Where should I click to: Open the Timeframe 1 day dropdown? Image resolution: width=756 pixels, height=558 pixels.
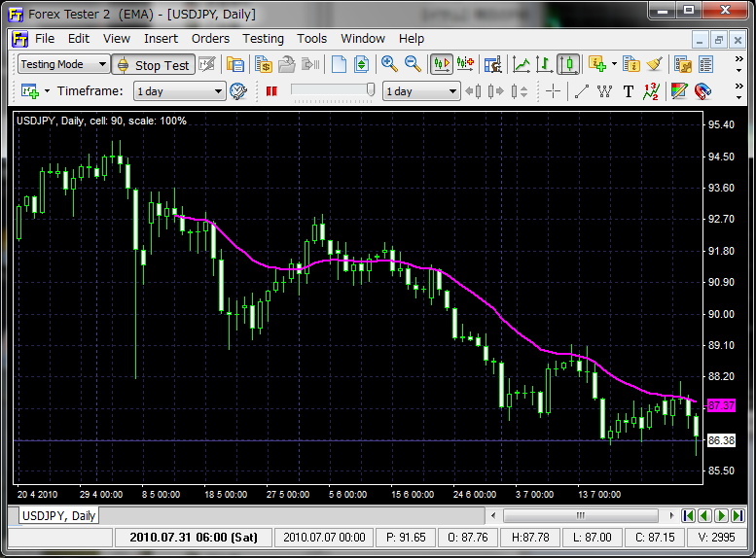[179, 91]
